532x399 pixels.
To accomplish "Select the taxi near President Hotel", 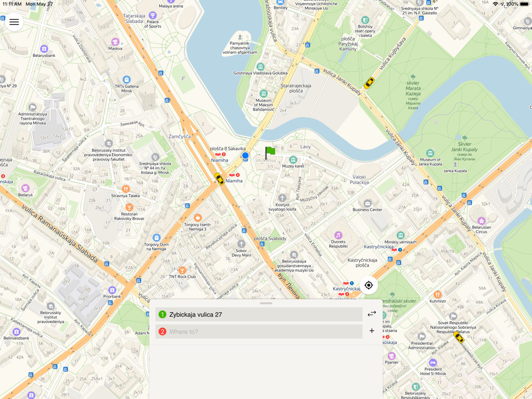I will (x=459, y=337).
